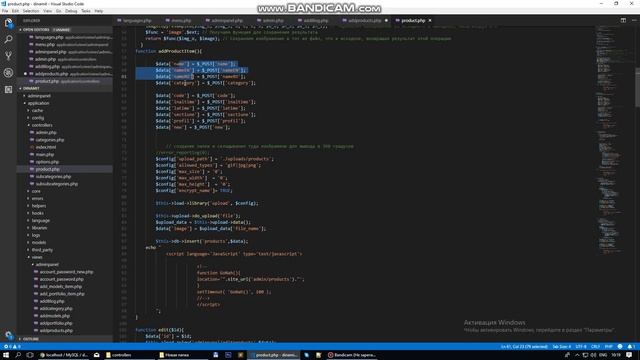Change the UTF-8 encoding in status bar
640x360 pixels.
(x=581, y=347)
